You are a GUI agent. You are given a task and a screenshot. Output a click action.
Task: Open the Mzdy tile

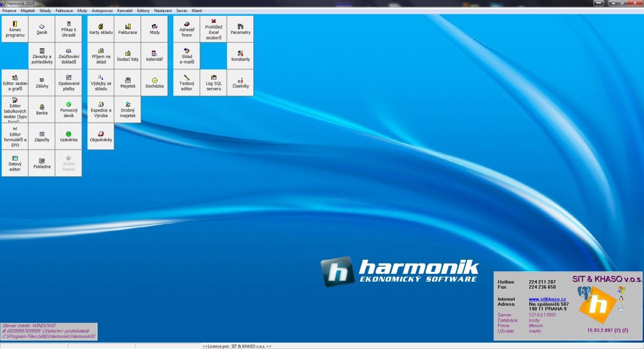point(154,29)
